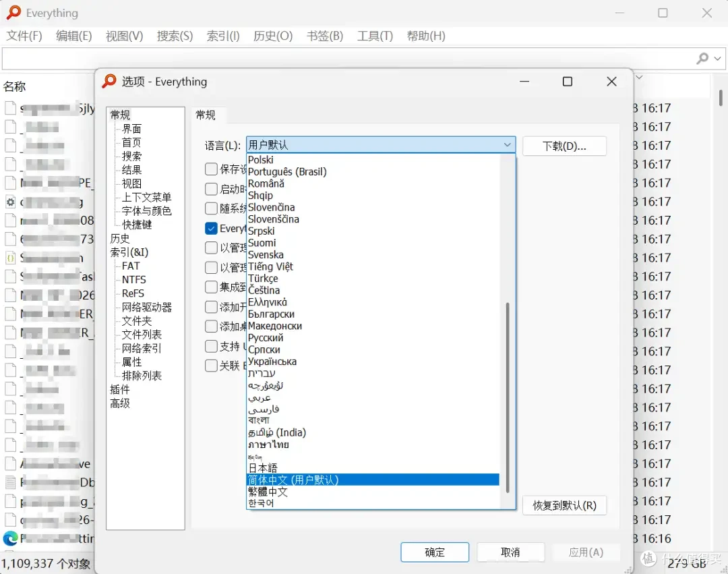The height and width of the screenshot is (574, 728).
Task: Select 索引(&I) in the options tree
Action: click(x=129, y=252)
